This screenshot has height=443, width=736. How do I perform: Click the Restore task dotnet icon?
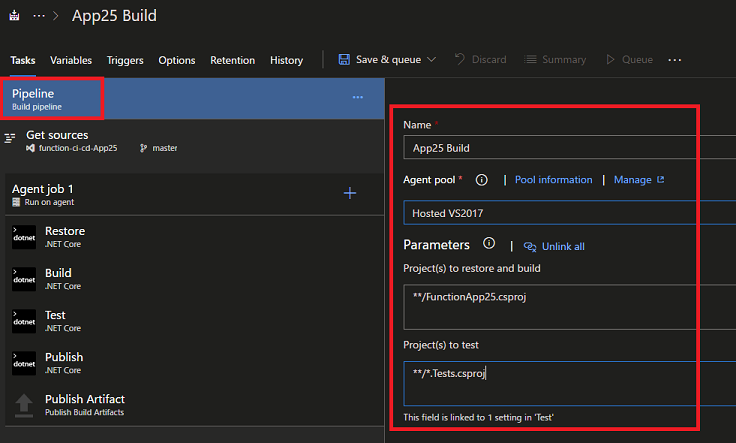pos(24,237)
